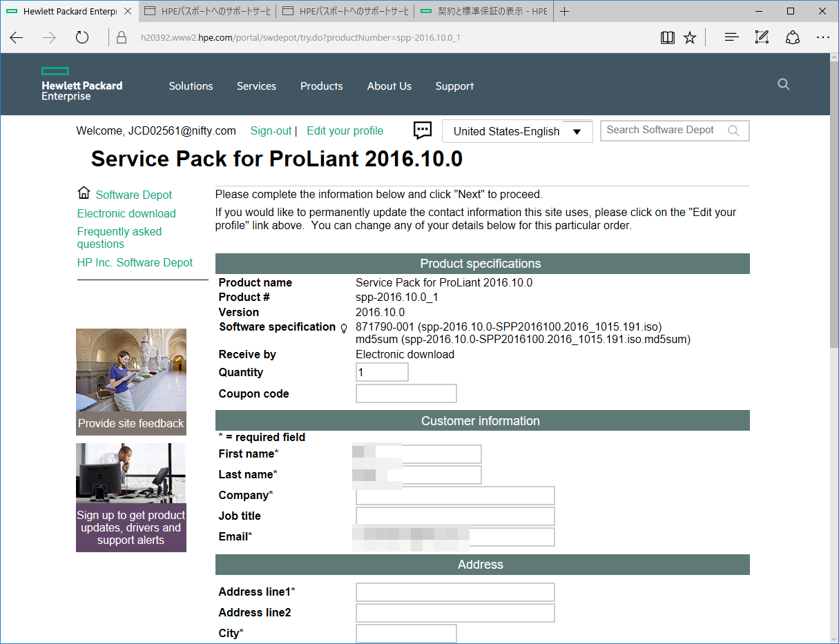Screen dimensions: 839x644
Task: Click the padlock site security icon
Action: 122,38
